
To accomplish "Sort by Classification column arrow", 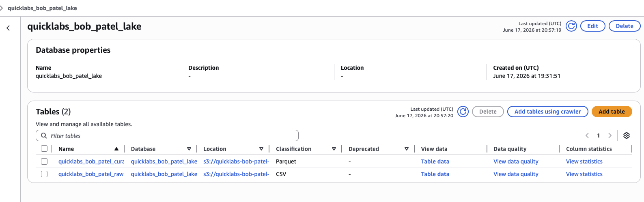I will 334,149.
